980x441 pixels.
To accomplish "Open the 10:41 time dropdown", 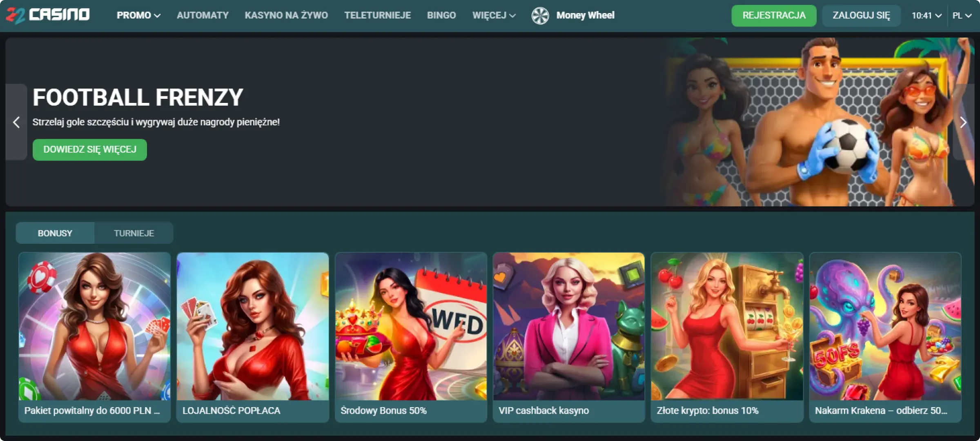I will tap(927, 16).
